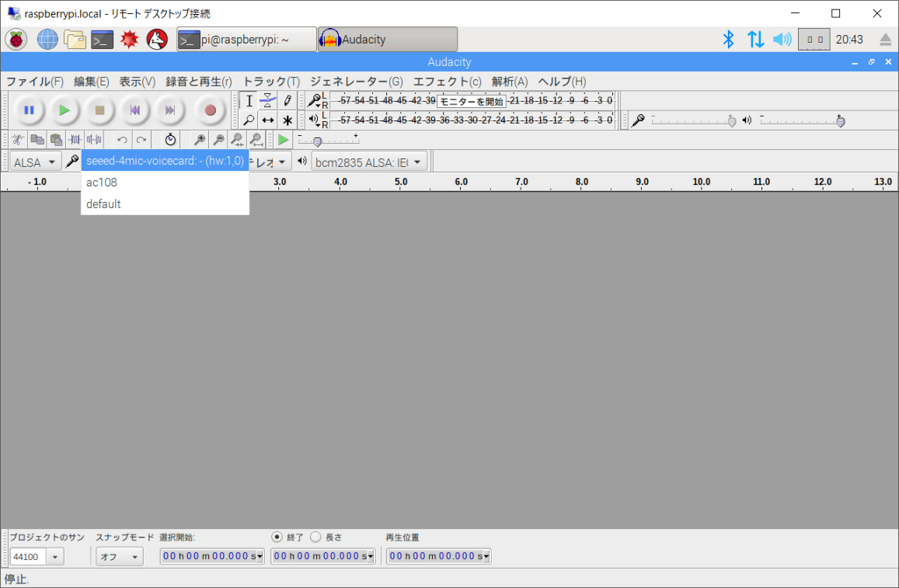899x588 pixels.
Task: Choose seeed-4mic-voicecard (hw:1,0) in the list
Action: (165, 161)
